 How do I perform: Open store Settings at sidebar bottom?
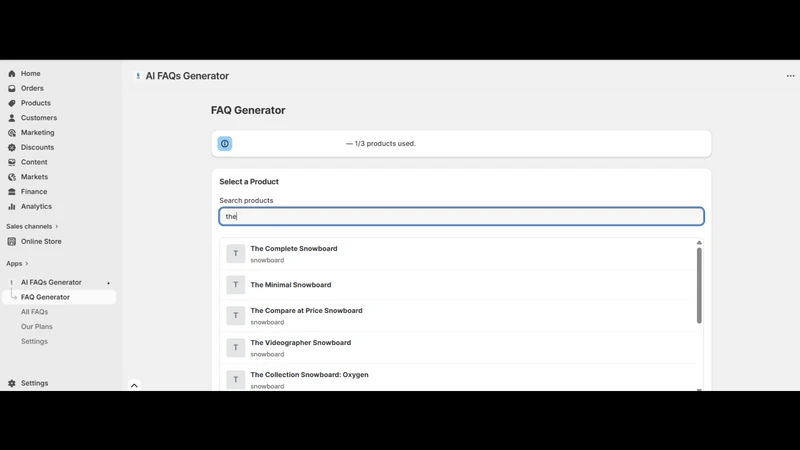pyautogui.click(x=34, y=383)
